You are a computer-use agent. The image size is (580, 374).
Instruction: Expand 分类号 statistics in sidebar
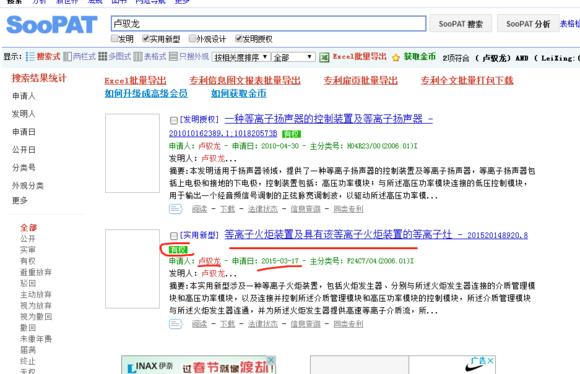[x=24, y=167]
